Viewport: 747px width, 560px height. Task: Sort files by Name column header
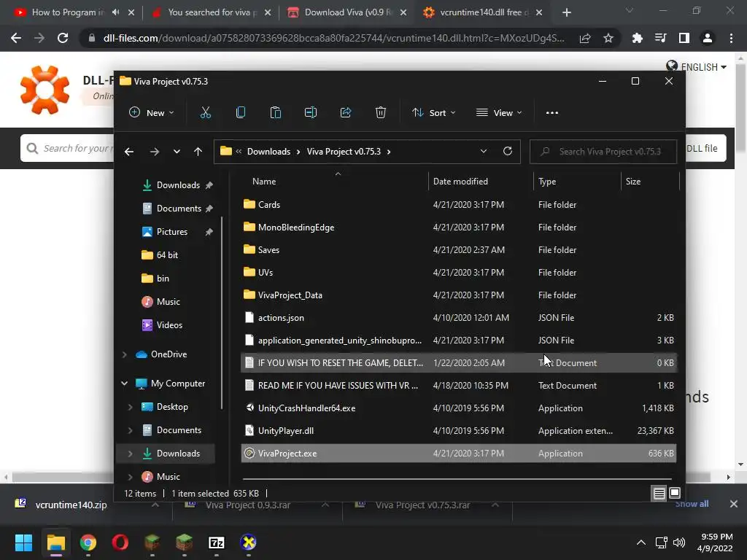264,182
